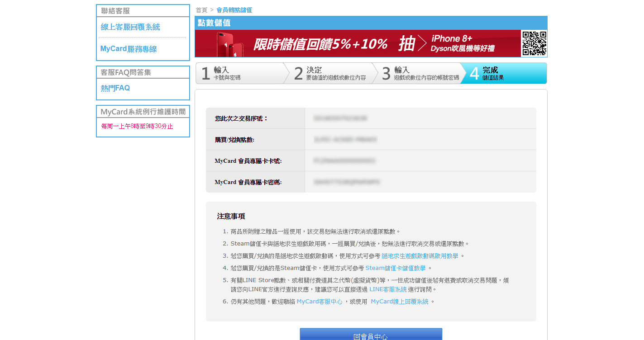This screenshot has width=644, height=340.
Task: Open LINE客服系統 link
Action: 388,289
